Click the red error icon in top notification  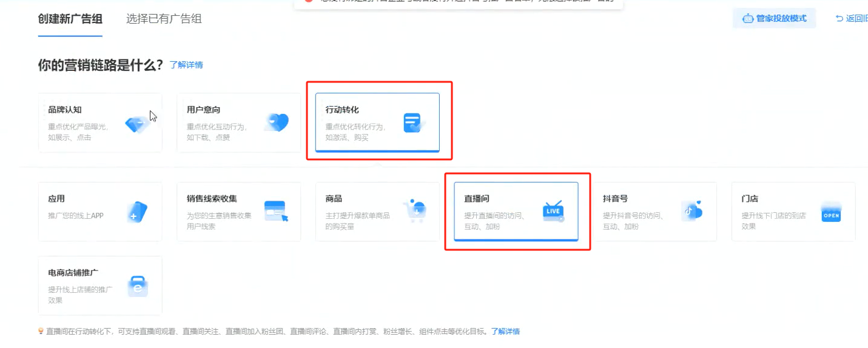309,1
